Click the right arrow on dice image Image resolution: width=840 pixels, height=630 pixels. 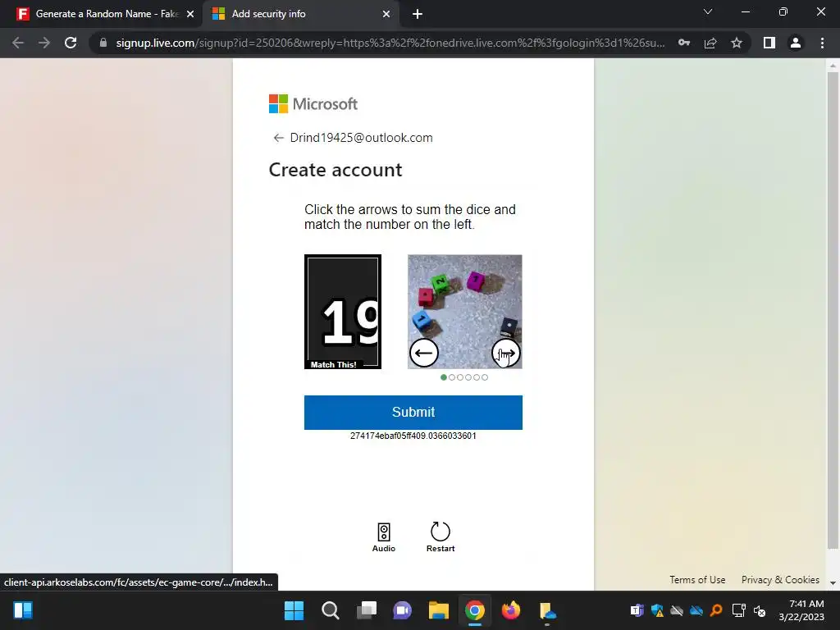505,353
